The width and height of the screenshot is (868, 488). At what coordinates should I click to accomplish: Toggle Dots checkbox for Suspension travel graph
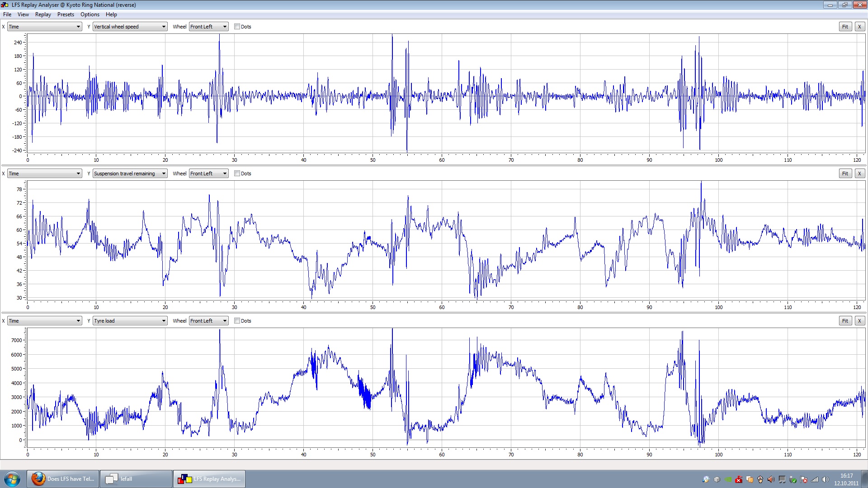coord(237,174)
